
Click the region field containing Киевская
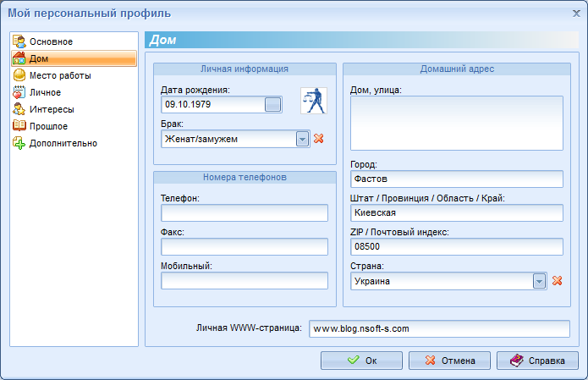457,212
